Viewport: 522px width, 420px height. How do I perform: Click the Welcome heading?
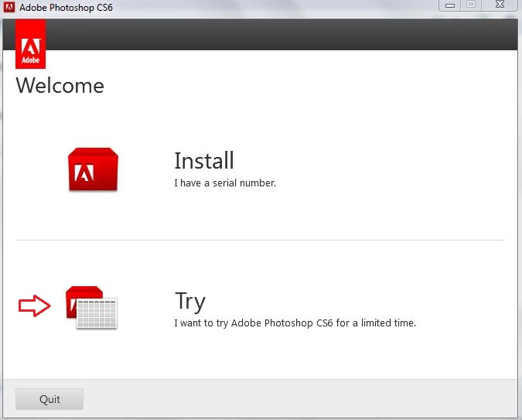(60, 86)
